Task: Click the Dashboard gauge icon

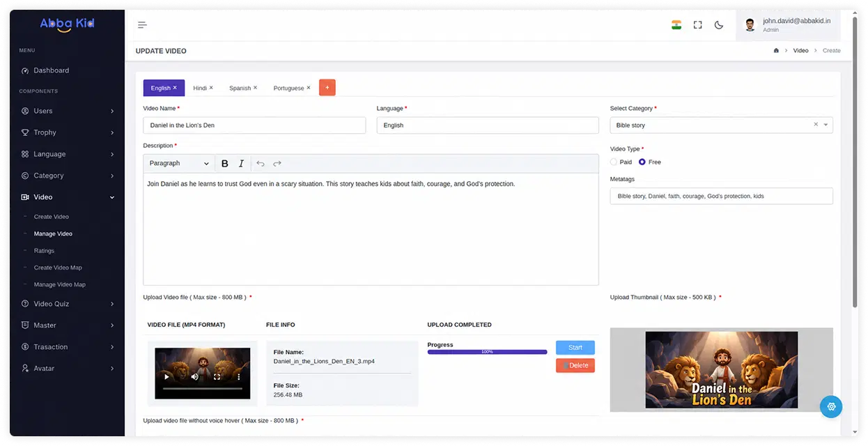Action: click(26, 70)
